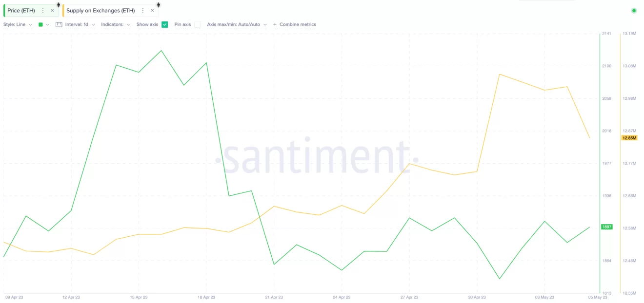This screenshot has height=303, width=644.
Task: Select the Price (ETH) metric tab
Action: [21, 11]
